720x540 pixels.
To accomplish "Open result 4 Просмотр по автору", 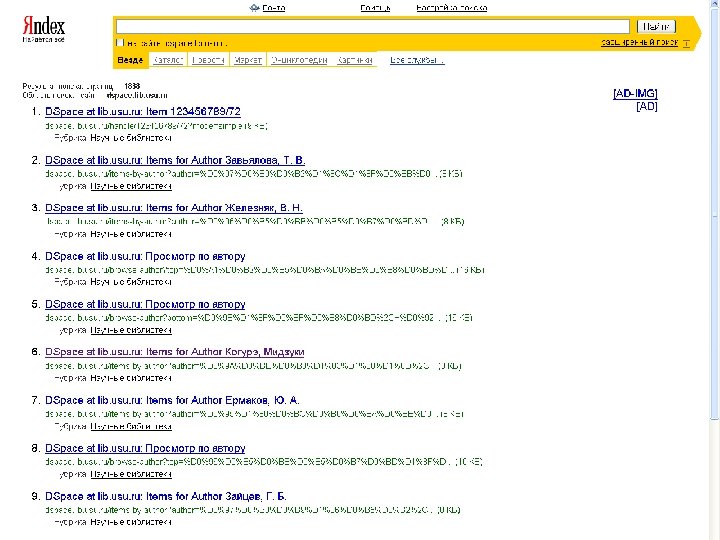I will 145,256.
